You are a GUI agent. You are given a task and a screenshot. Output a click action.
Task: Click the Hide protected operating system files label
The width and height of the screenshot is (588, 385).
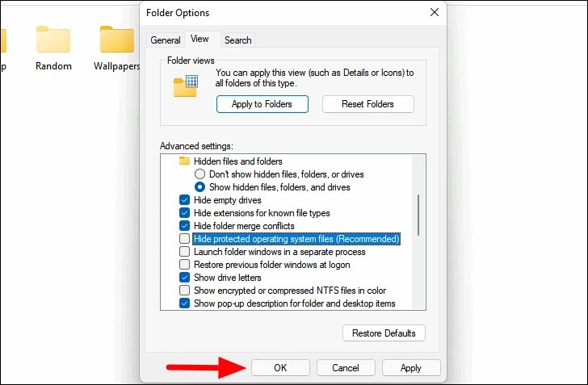pos(296,239)
